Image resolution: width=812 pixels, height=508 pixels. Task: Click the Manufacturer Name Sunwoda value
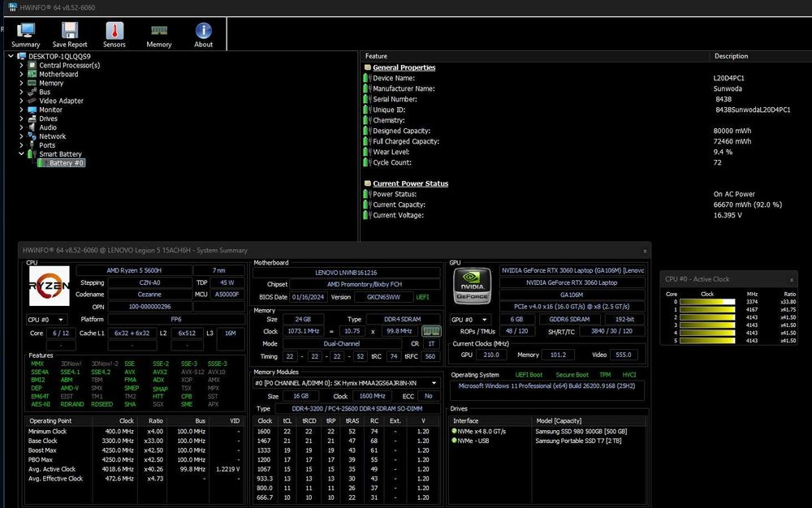pyautogui.click(x=728, y=88)
